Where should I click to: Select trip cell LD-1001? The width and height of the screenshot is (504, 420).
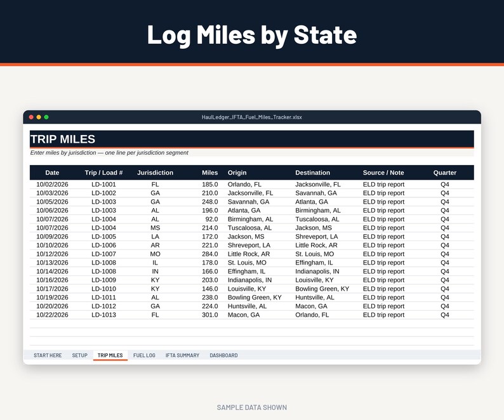click(x=103, y=185)
